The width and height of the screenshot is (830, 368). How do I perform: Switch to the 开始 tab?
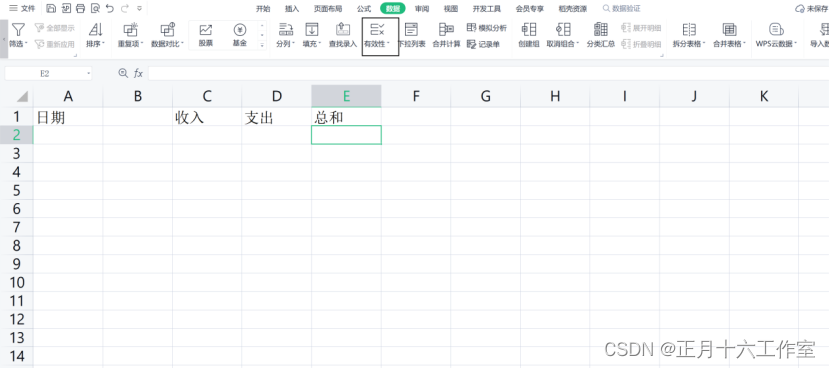pos(263,8)
